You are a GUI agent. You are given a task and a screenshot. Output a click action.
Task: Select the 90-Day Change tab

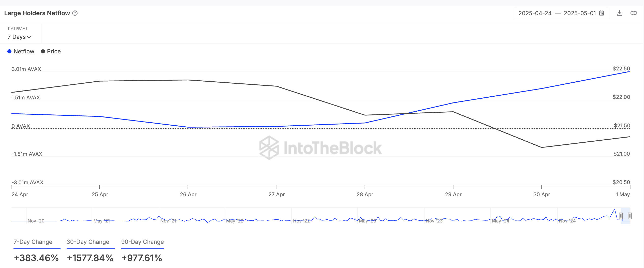click(142, 242)
